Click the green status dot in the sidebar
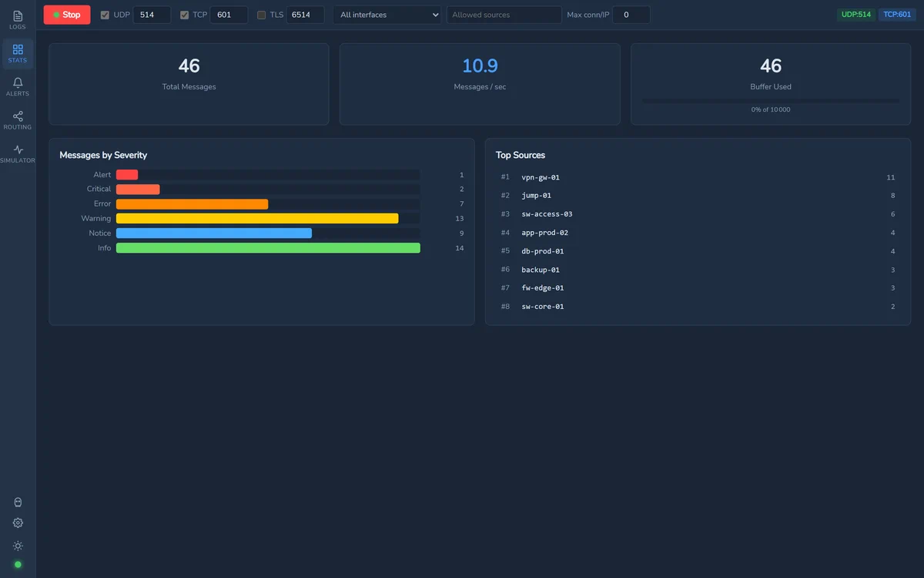The height and width of the screenshot is (578, 924). pos(18,565)
